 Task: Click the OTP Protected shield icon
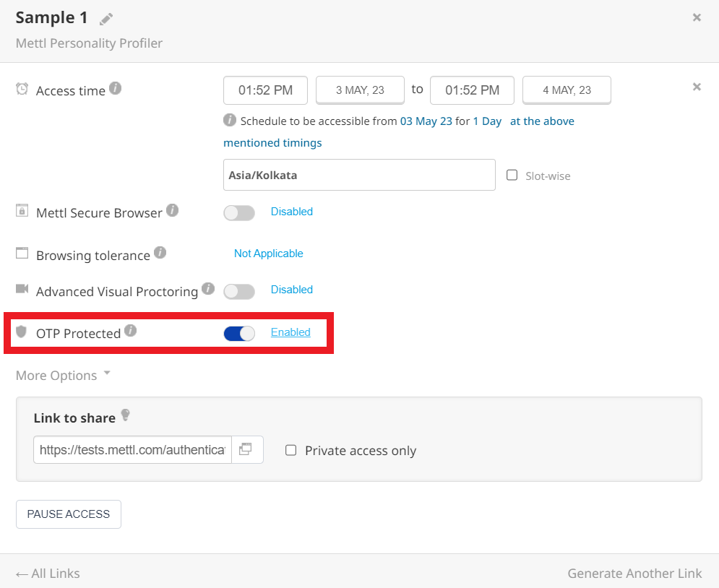(21, 332)
